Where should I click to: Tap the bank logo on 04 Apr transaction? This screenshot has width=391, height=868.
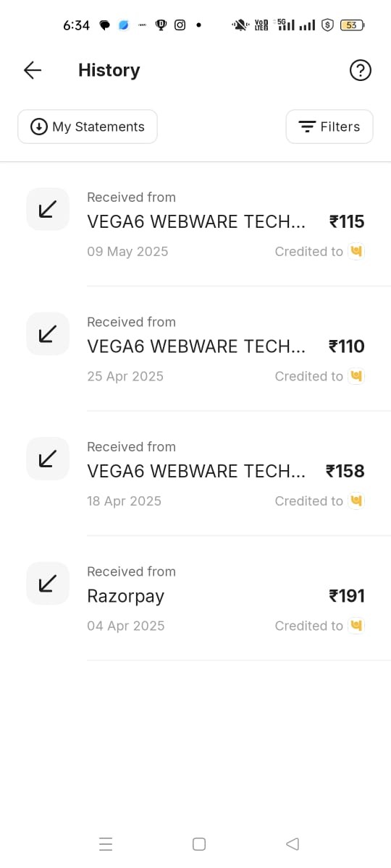356,626
